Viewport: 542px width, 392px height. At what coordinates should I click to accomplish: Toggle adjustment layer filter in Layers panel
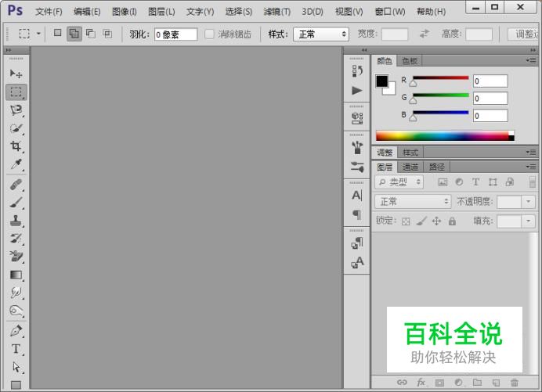459,182
